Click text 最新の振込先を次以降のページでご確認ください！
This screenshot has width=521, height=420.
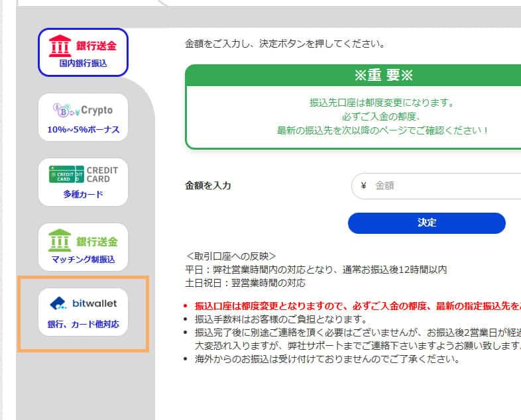(x=382, y=131)
